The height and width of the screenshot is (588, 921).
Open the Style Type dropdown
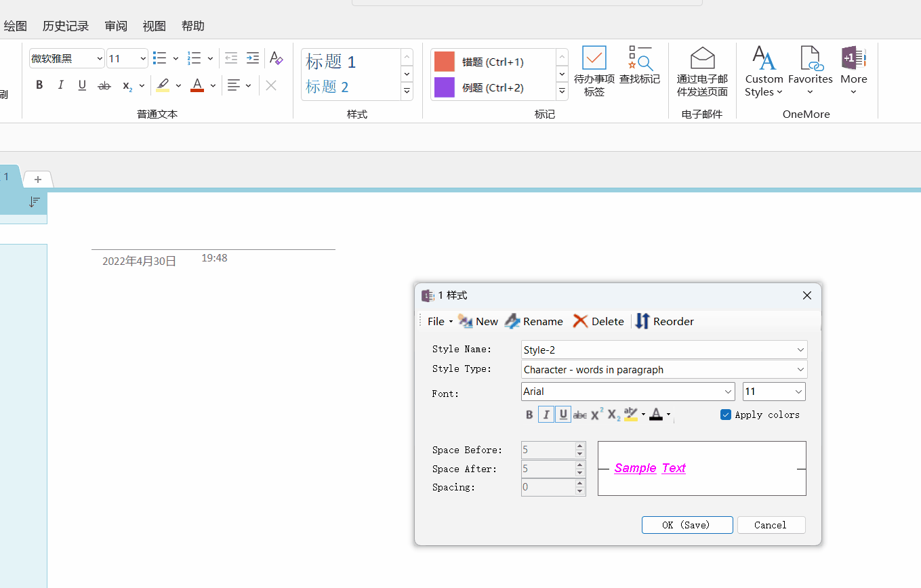[801, 369]
